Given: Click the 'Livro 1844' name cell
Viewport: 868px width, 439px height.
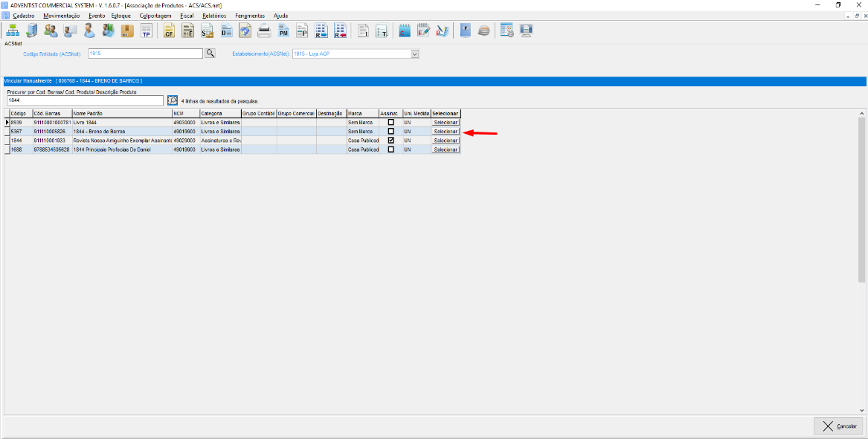Looking at the screenshot, I should (122, 122).
